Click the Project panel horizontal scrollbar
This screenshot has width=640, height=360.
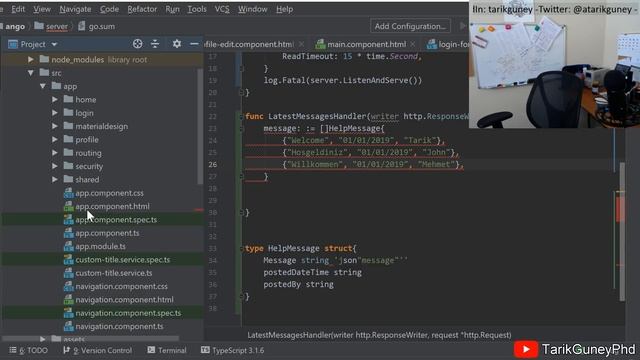91,338
